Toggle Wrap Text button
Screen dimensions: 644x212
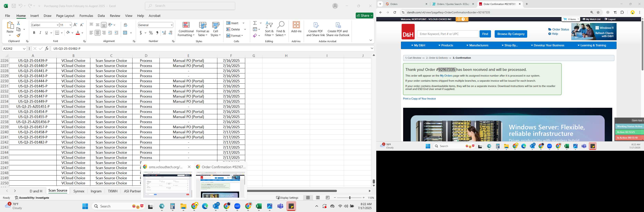click(x=125, y=25)
